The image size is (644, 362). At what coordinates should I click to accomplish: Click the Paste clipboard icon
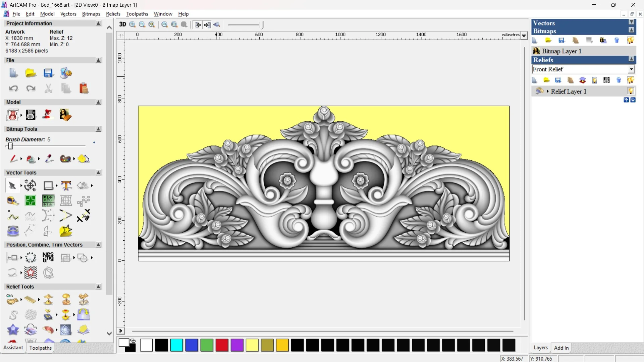pyautogui.click(x=84, y=88)
